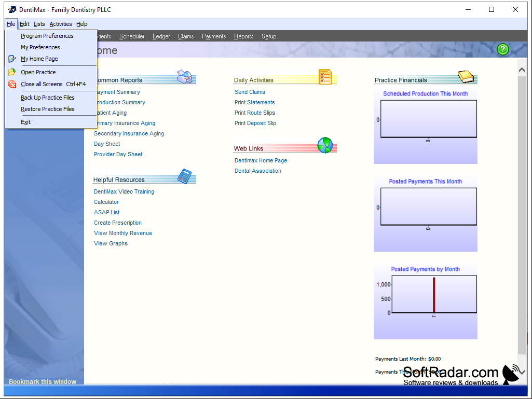Image resolution: width=532 pixels, height=399 pixels.
Task: Click the scrollbar up arrow
Action: pos(522,70)
